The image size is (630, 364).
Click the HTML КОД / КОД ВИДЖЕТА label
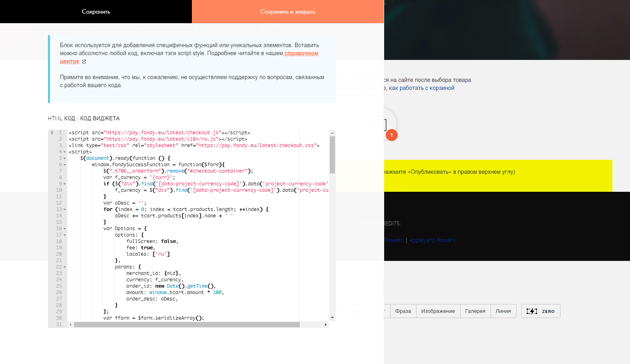click(x=84, y=118)
